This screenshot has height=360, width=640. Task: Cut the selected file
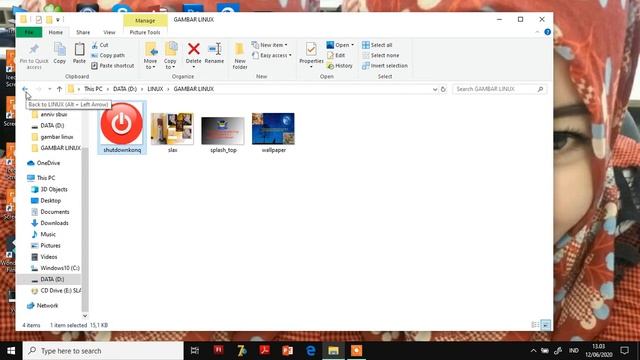tap(100, 45)
